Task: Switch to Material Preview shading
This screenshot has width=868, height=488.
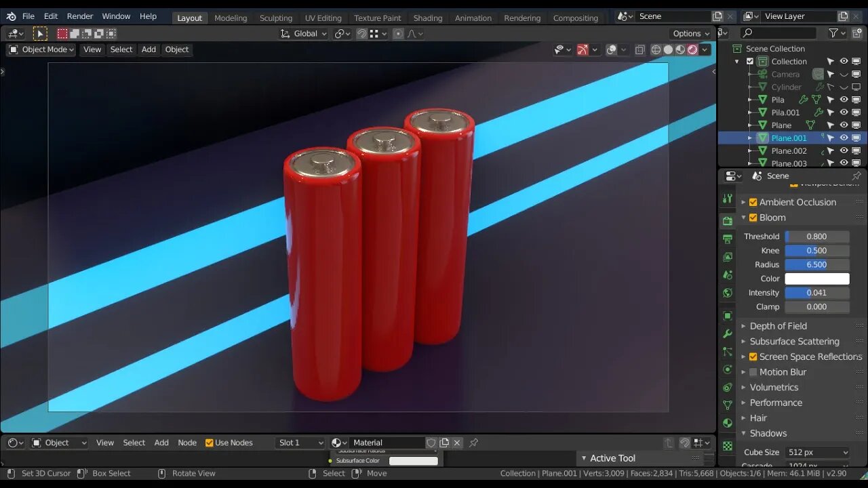Action: (680, 49)
